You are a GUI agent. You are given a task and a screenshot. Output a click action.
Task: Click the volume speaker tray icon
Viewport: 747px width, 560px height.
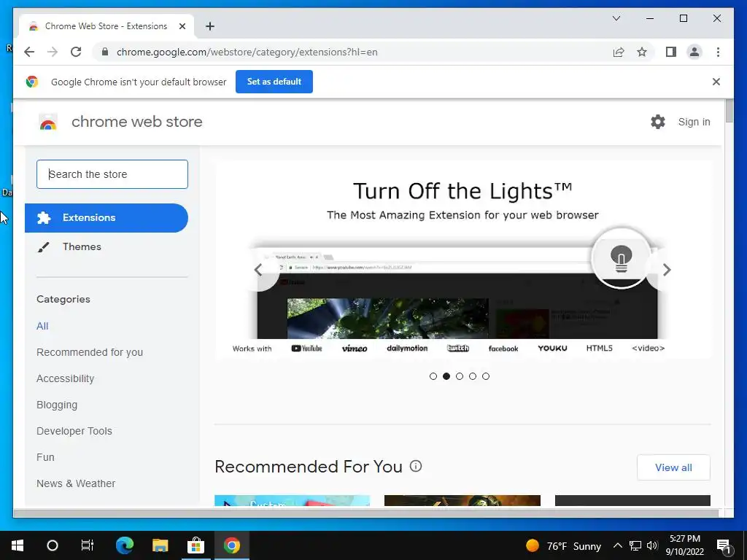(x=653, y=545)
